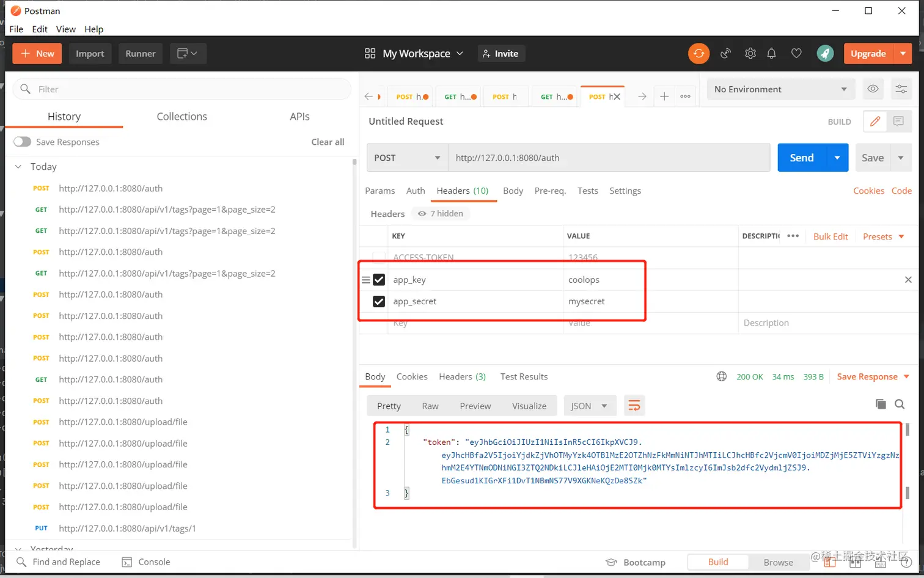Add a new request tab
The image size is (924, 578).
tap(664, 97)
